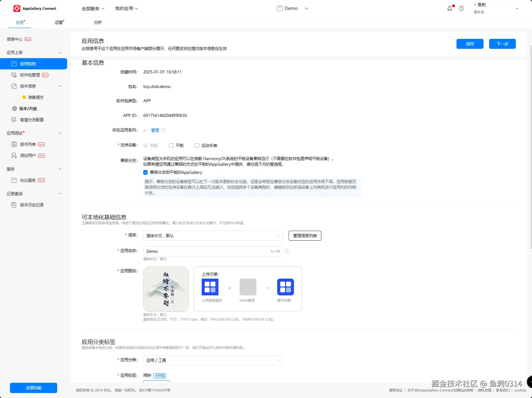532x398 pixels.
Task: Toggle the 手机 device checkbox
Action: point(145,146)
